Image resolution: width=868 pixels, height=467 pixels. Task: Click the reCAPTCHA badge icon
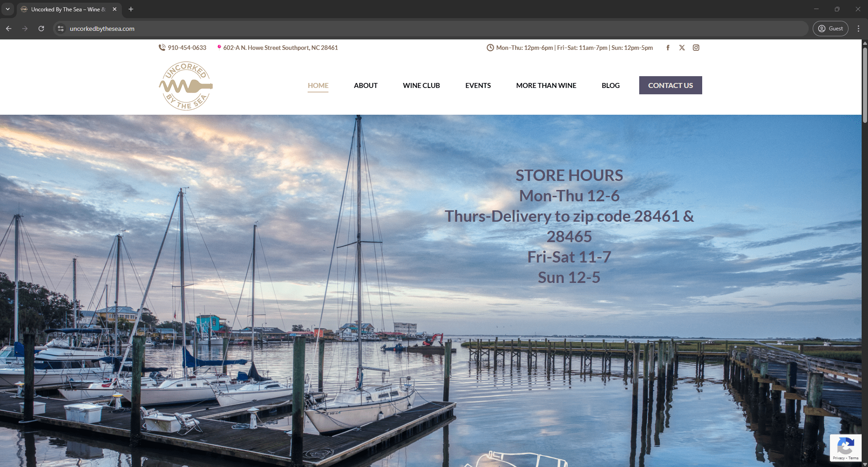845,445
